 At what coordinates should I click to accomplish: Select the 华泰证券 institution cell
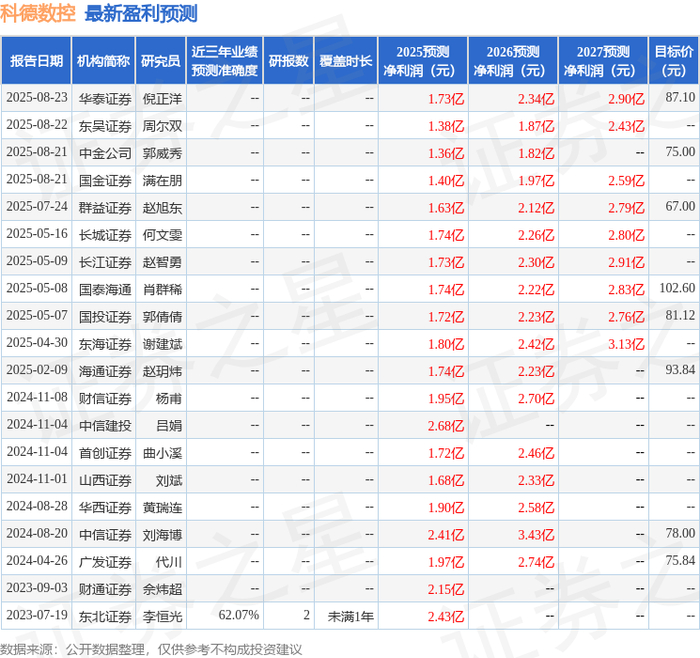pos(105,99)
